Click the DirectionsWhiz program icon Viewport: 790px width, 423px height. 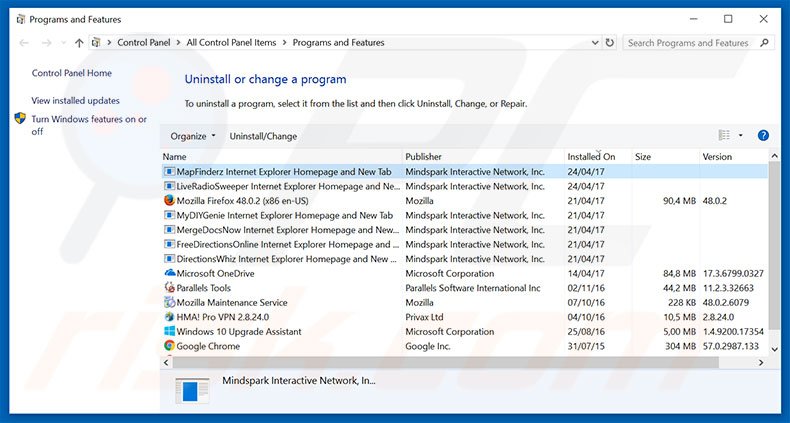pos(169,259)
